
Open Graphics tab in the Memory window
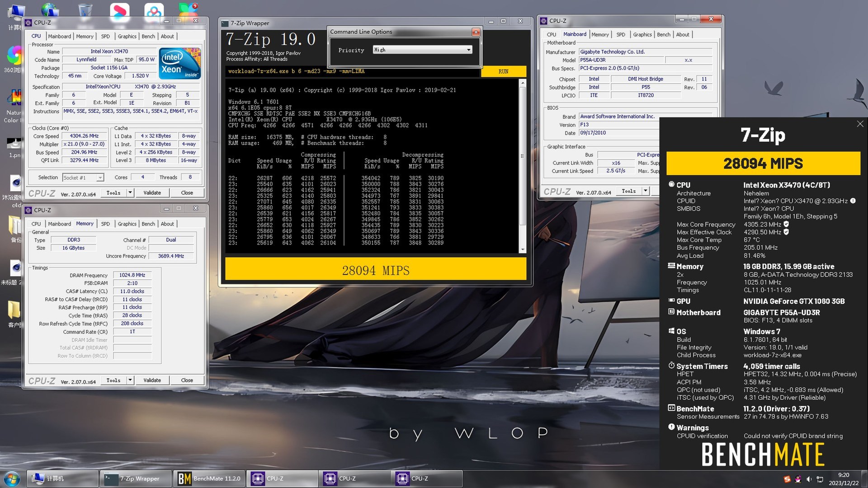pyautogui.click(x=127, y=224)
